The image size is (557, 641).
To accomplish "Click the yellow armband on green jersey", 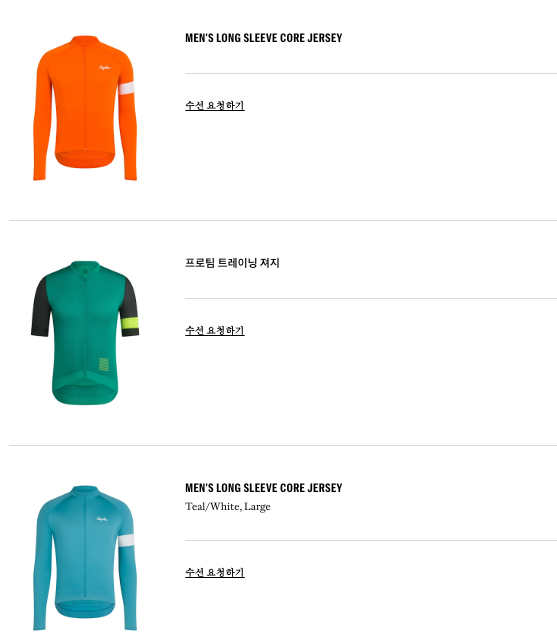I will (x=130, y=323).
